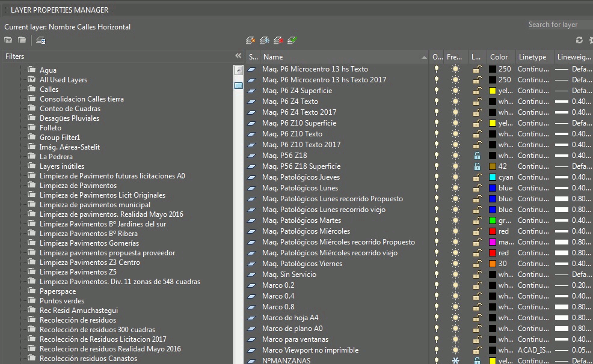This screenshot has width=593, height=364.
Task: Click status icon of Maq. Sin Servicio layer
Action: [x=251, y=275]
